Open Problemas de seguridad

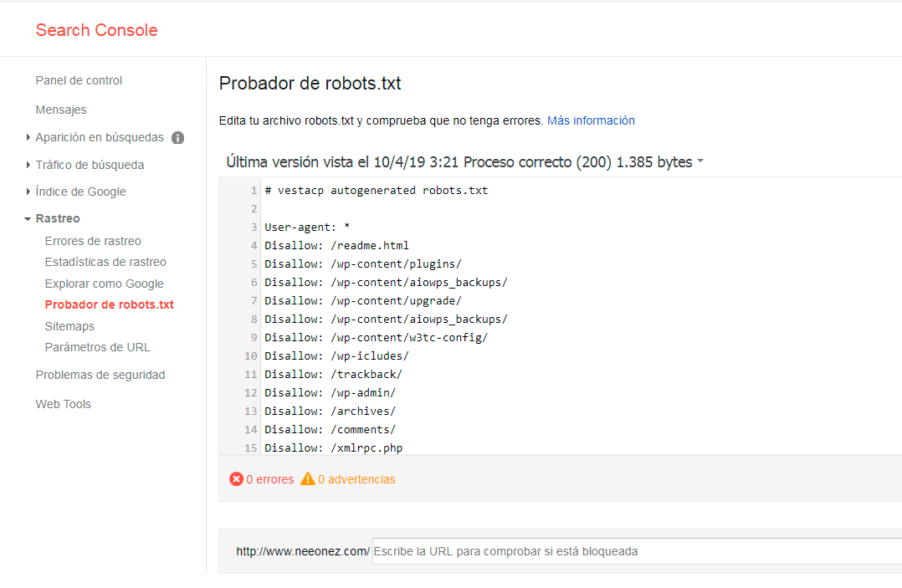[x=100, y=375]
